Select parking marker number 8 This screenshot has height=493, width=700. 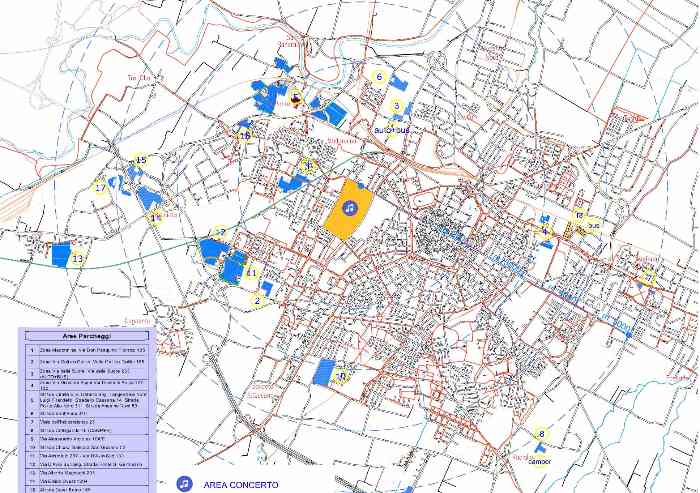[541, 433]
